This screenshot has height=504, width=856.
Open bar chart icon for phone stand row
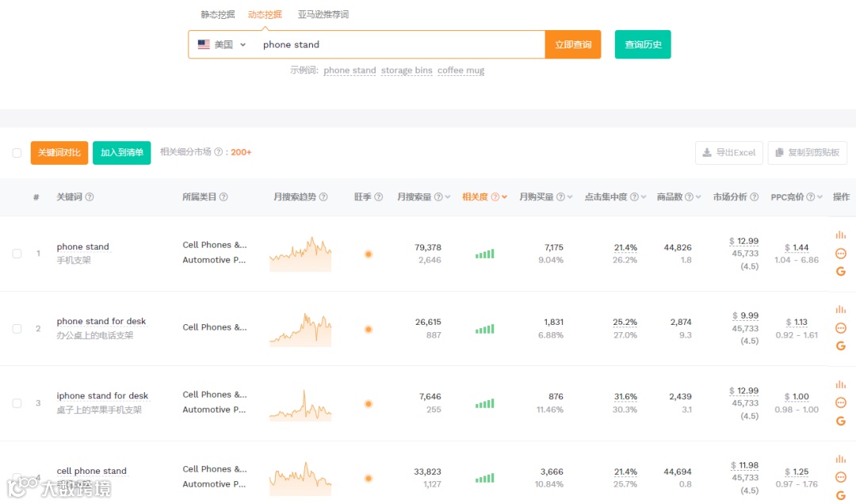point(841,235)
